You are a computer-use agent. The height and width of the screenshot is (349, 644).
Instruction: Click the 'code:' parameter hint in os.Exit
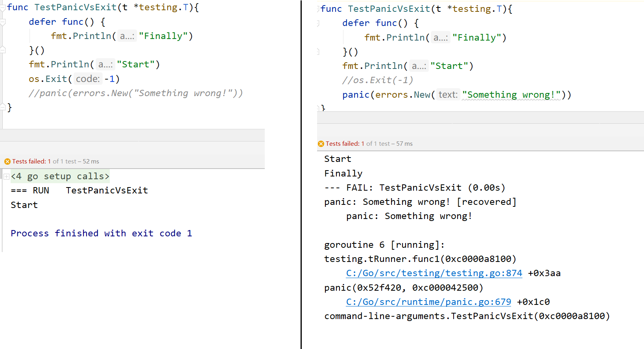click(88, 79)
